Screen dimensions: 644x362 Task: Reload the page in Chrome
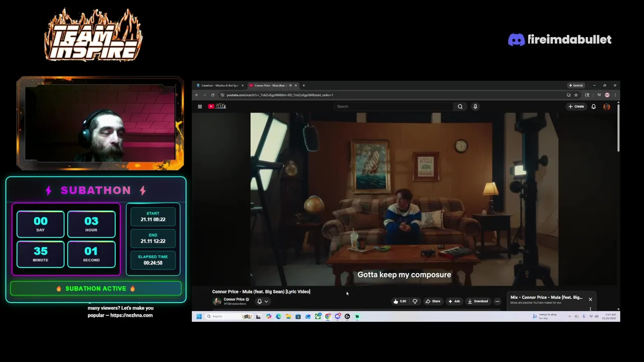point(213,95)
